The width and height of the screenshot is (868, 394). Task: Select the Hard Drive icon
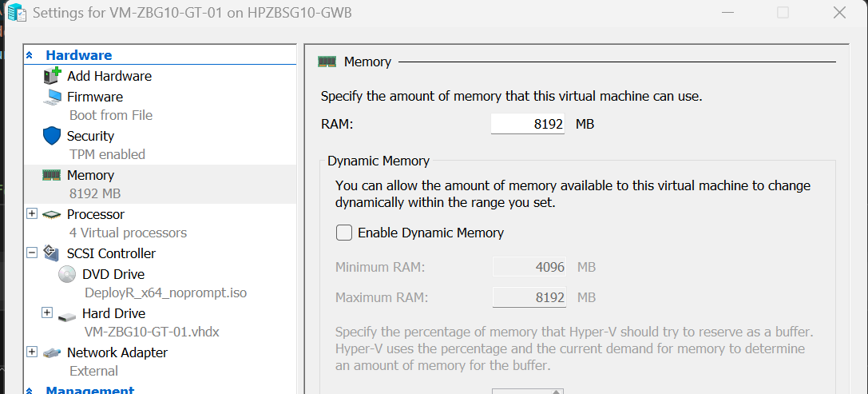[x=67, y=316]
